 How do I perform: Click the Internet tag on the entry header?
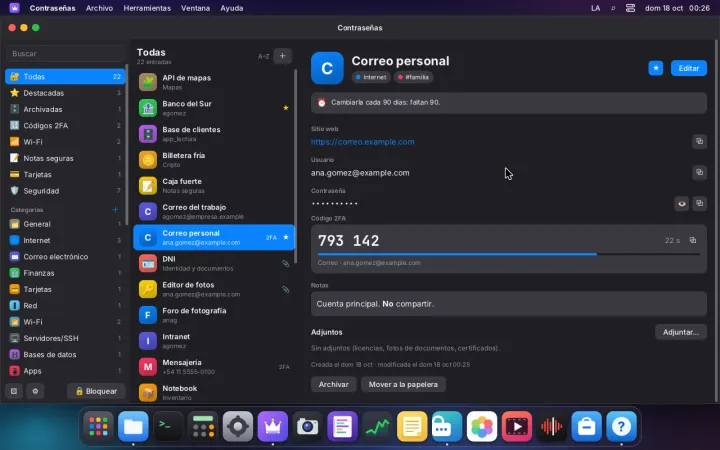point(371,77)
